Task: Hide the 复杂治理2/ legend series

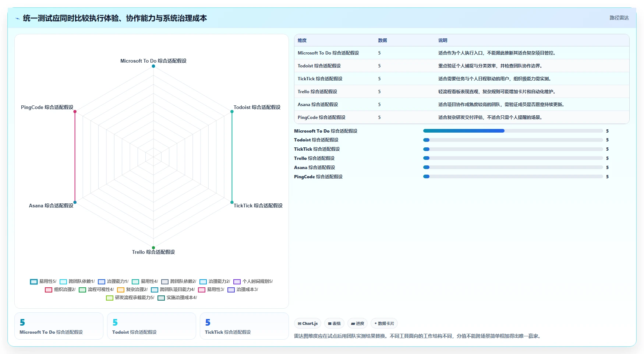Action: tap(132, 290)
